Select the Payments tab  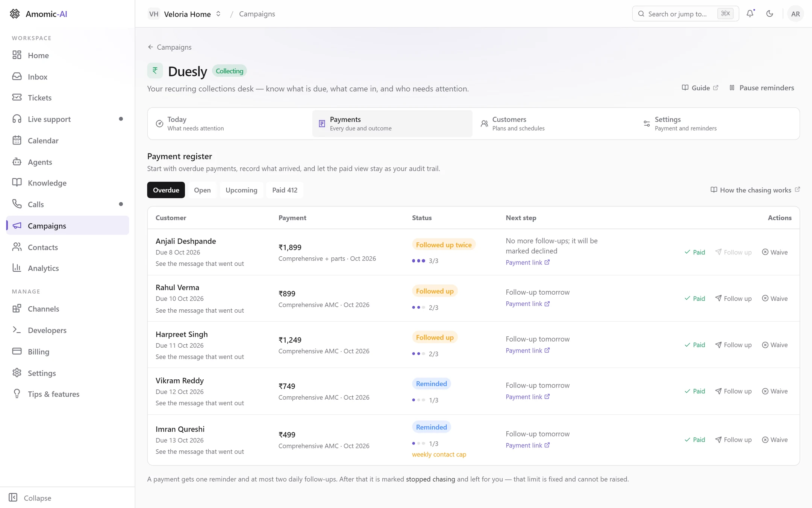tap(392, 123)
